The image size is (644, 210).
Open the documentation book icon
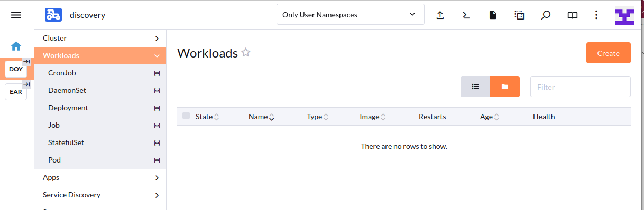tap(573, 15)
